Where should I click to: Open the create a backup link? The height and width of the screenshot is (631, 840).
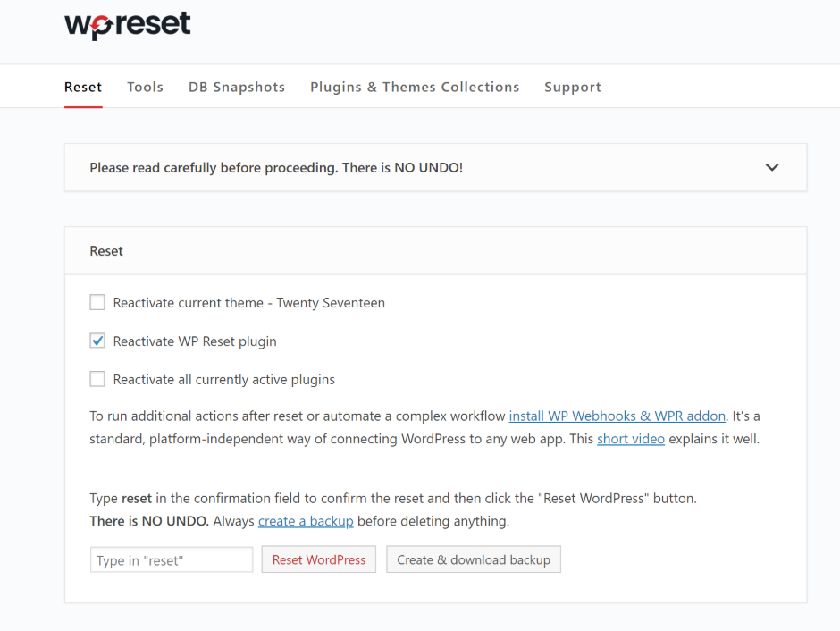tap(306, 521)
